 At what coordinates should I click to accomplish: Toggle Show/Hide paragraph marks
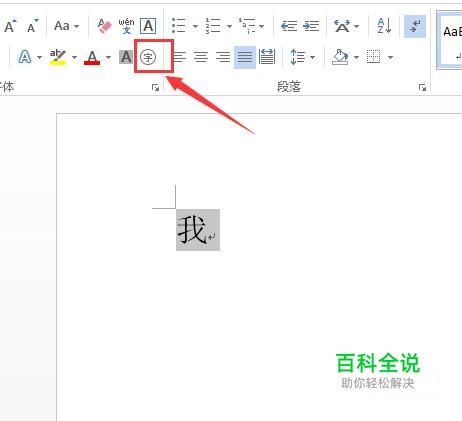click(415, 26)
